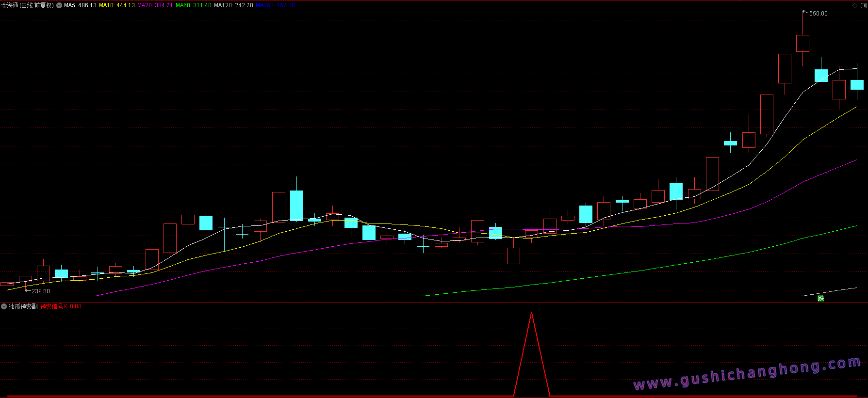Click the 金海通 (日线.前复权) title label

click(27, 5)
